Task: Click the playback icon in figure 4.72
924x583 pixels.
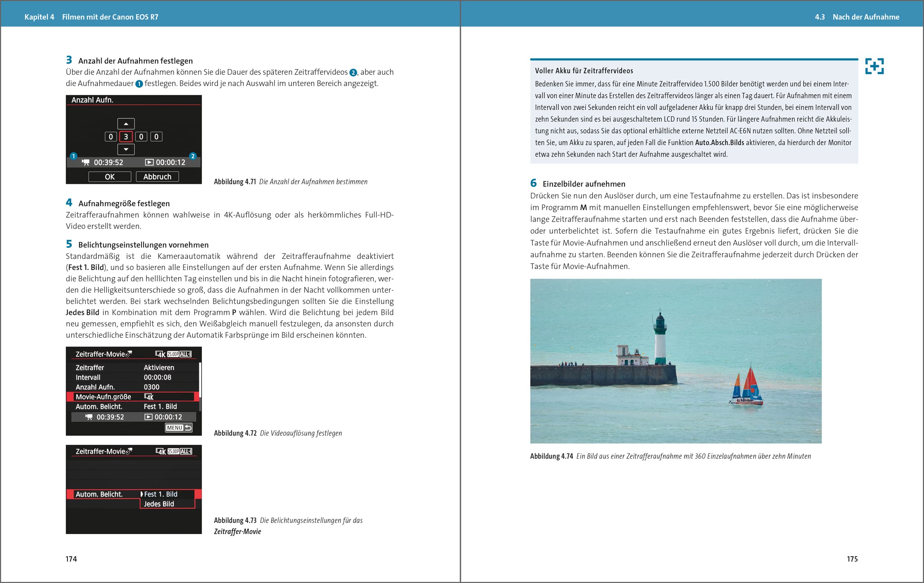Action: 149,417
